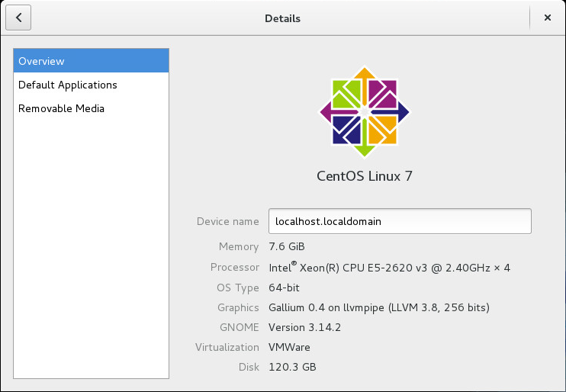Click the Gallium llvmpipe graphics value
Image resolution: width=566 pixels, height=392 pixels.
tap(378, 307)
